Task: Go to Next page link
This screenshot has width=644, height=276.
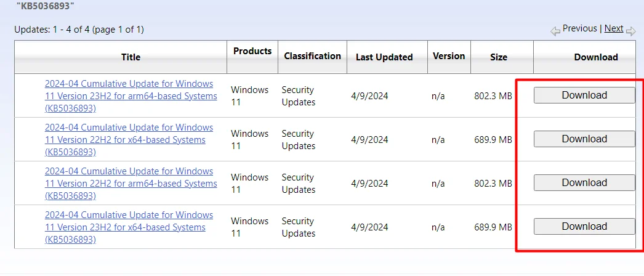Action: pos(614,28)
